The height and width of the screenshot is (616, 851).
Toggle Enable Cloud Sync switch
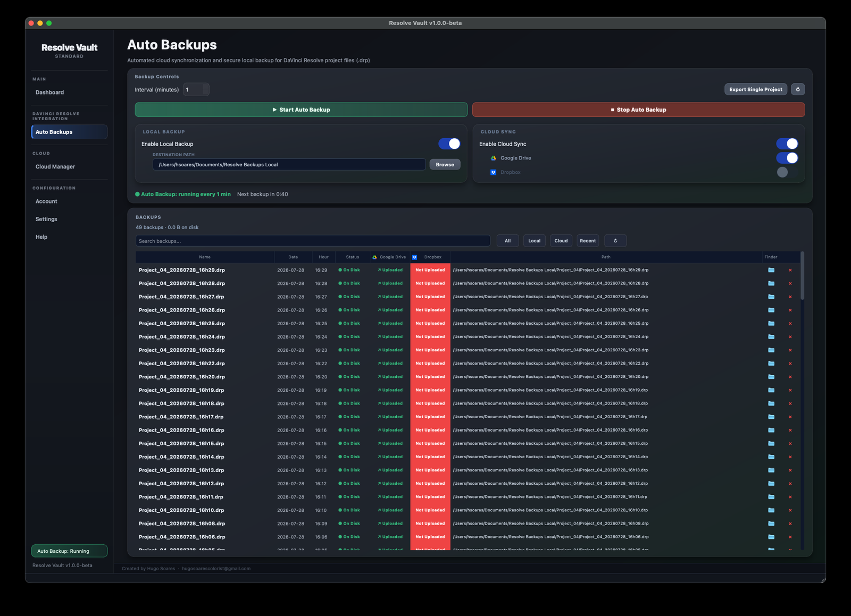(x=787, y=144)
